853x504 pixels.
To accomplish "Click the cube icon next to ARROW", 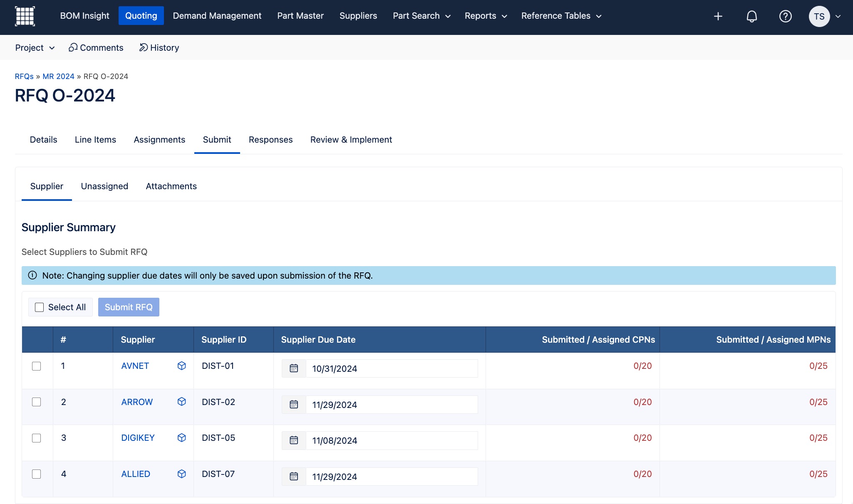I will click(x=181, y=401).
